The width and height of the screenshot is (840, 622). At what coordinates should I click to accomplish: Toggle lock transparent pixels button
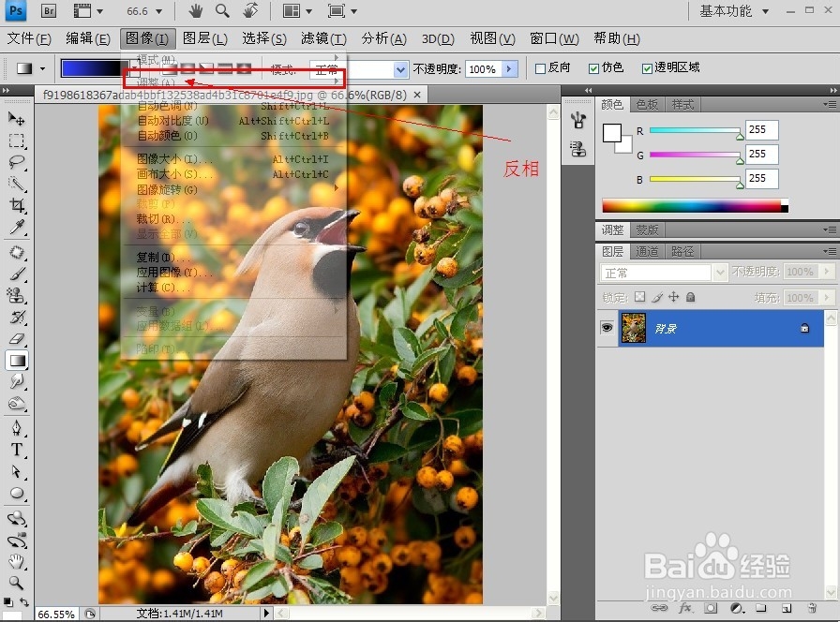click(639, 297)
